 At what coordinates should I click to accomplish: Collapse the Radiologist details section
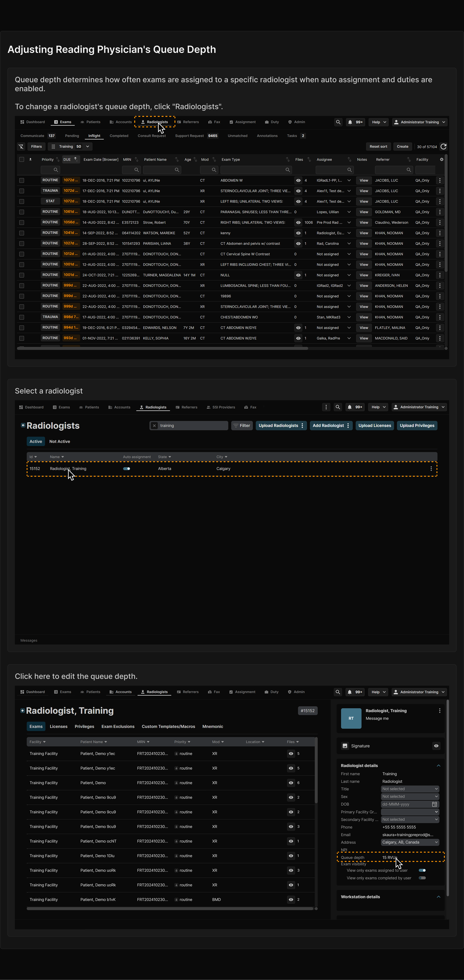(x=438, y=766)
